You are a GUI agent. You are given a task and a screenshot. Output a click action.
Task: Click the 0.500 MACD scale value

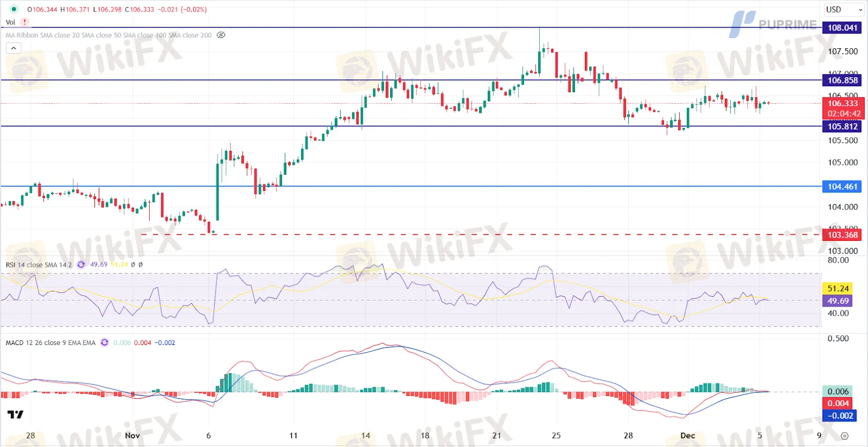(x=838, y=339)
